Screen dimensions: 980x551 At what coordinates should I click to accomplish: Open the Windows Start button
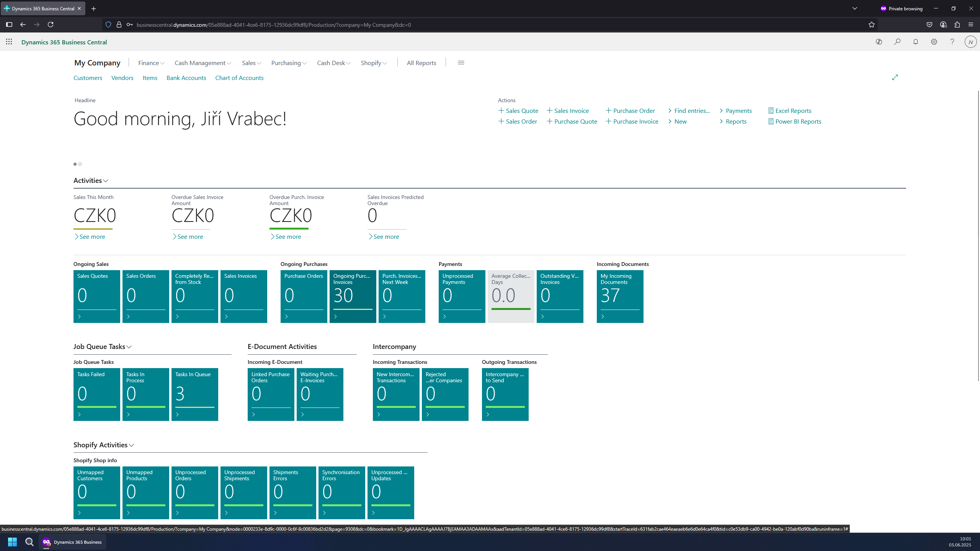12,542
